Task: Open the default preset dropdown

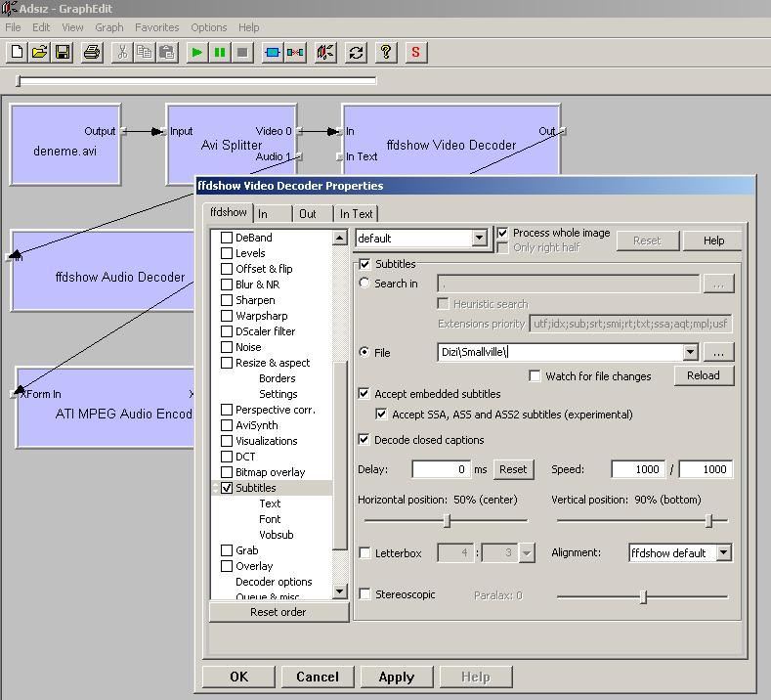Action: (479, 239)
